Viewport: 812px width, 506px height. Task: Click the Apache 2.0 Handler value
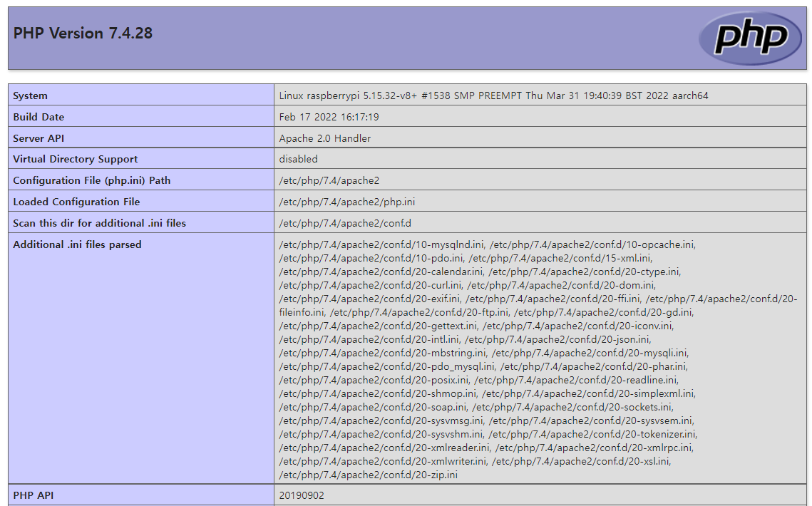point(324,138)
